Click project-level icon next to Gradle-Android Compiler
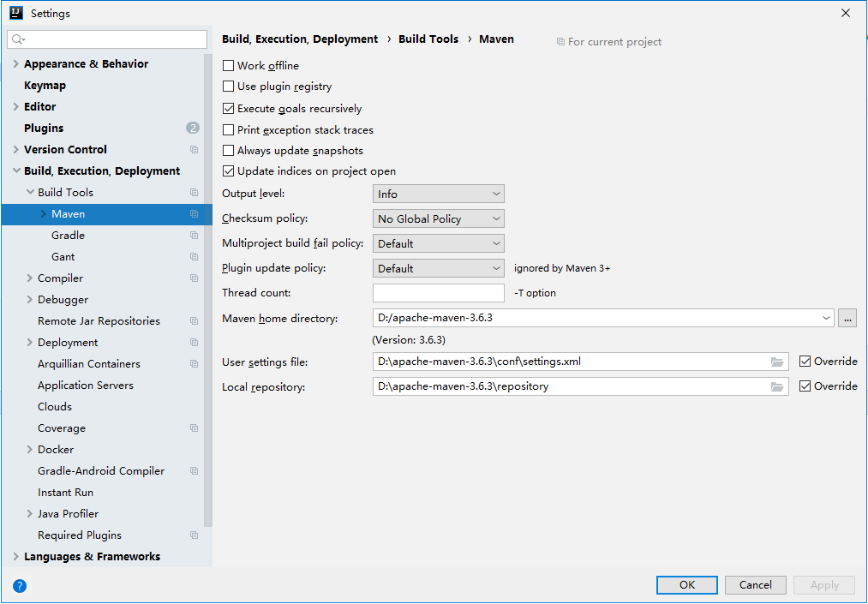The height and width of the screenshot is (604, 868). (194, 471)
